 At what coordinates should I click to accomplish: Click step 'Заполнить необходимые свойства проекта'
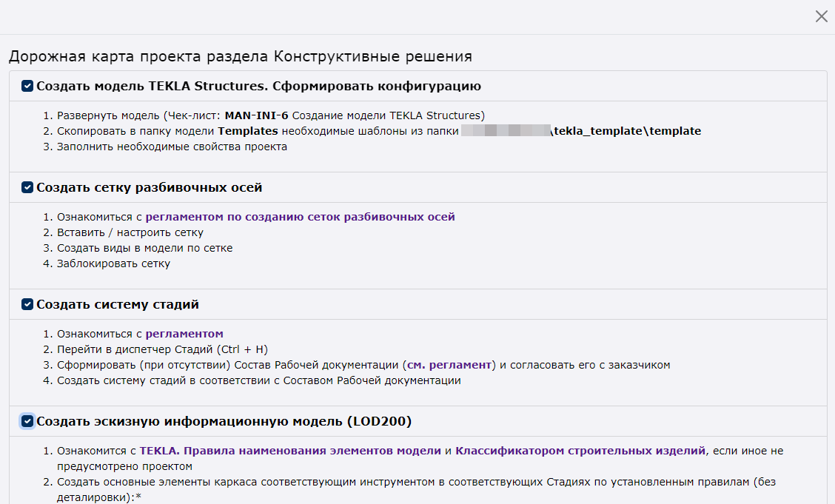pyautogui.click(x=172, y=147)
